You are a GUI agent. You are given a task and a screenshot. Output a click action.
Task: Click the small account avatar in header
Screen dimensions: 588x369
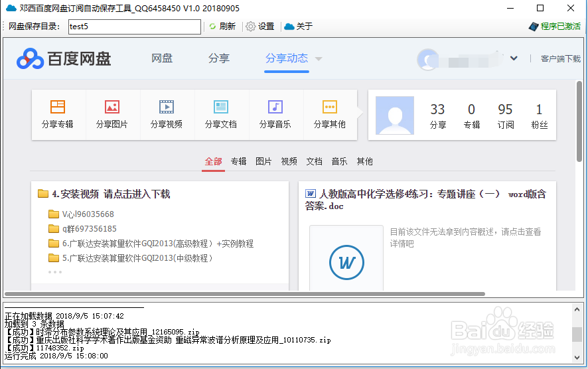427,59
